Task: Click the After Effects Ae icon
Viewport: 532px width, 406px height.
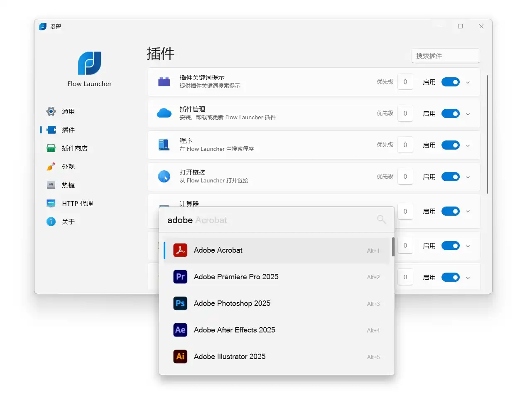Action: [x=180, y=330]
